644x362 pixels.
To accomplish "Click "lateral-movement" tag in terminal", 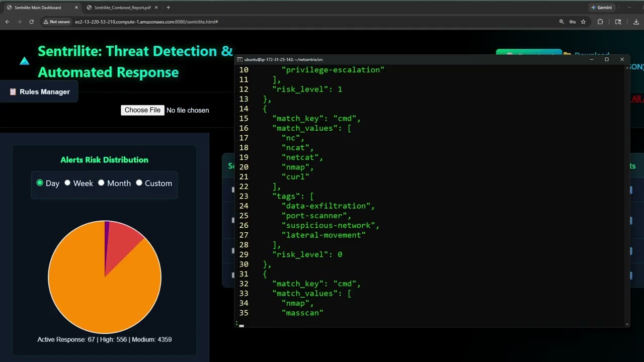I will [x=324, y=235].
